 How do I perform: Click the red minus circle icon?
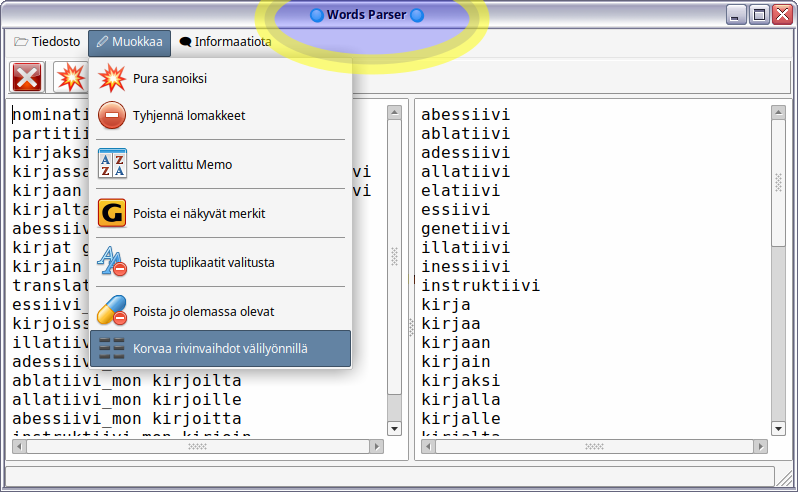coord(112,115)
